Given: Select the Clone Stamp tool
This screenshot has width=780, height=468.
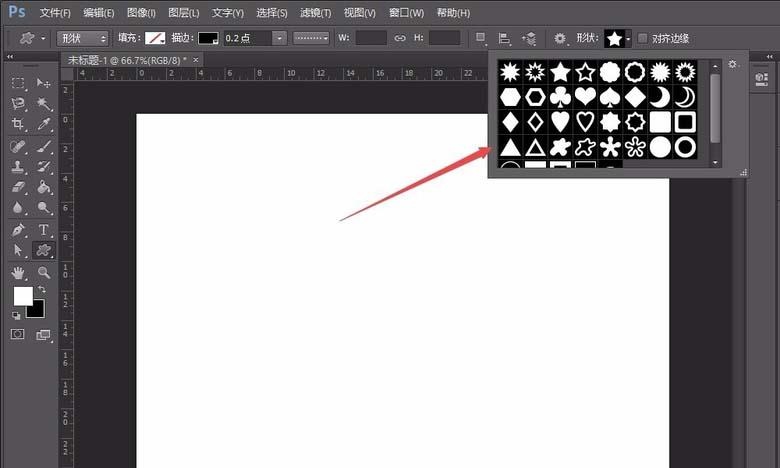Looking at the screenshot, I should coord(18,167).
